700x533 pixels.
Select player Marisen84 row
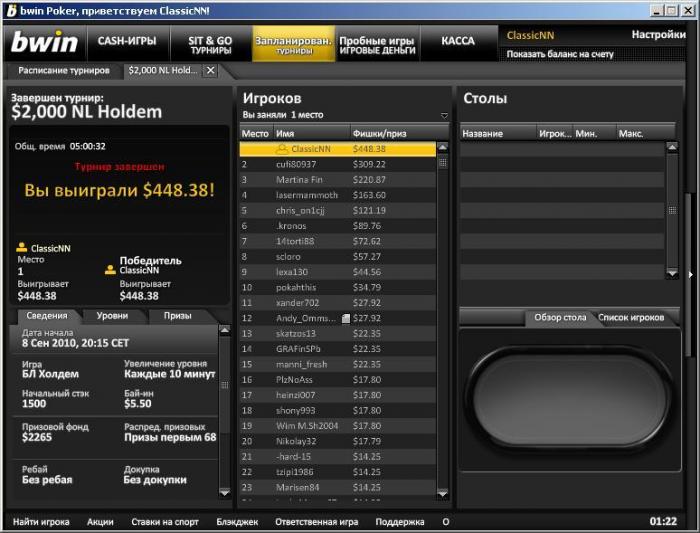point(338,488)
